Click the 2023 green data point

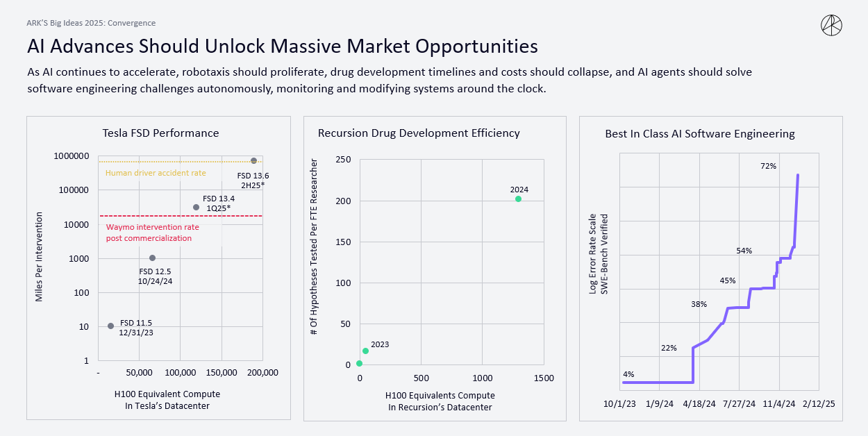click(x=365, y=351)
